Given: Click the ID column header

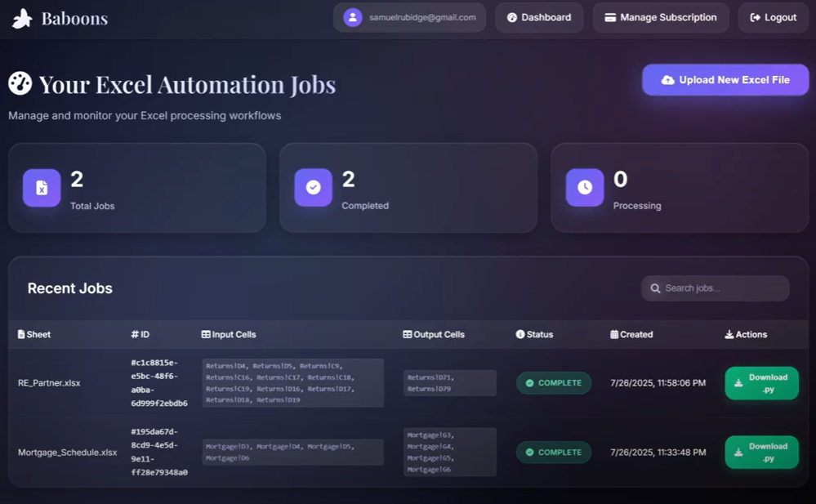Looking at the screenshot, I should click(x=140, y=334).
